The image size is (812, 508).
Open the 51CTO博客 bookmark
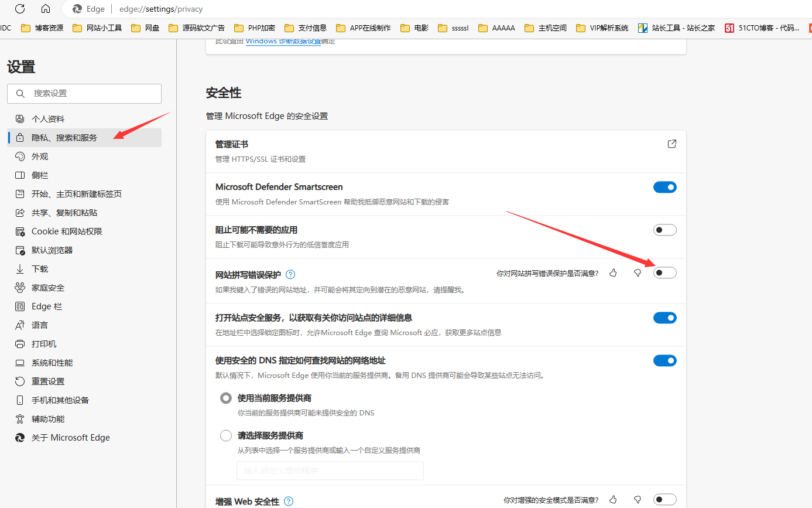coord(762,28)
